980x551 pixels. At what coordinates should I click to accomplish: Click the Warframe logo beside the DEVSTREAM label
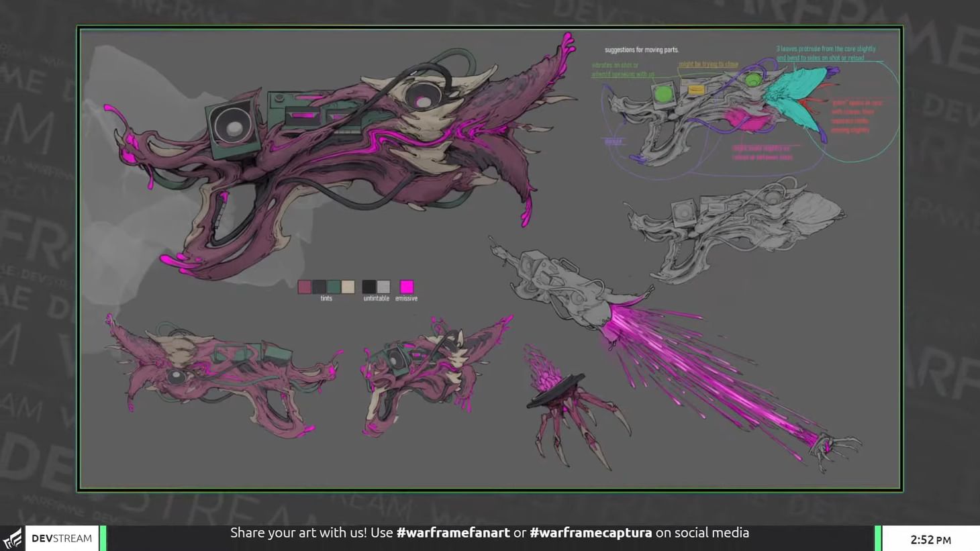[x=11, y=538]
